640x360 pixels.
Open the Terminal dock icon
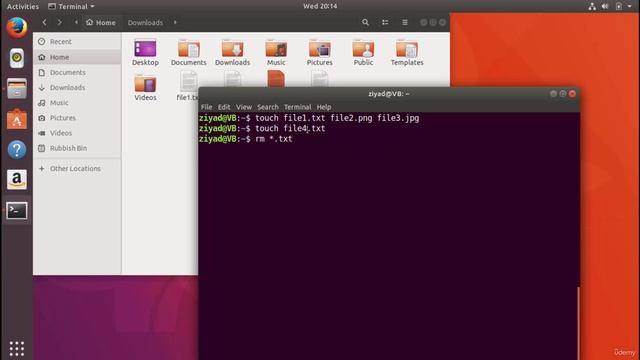[17, 211]
